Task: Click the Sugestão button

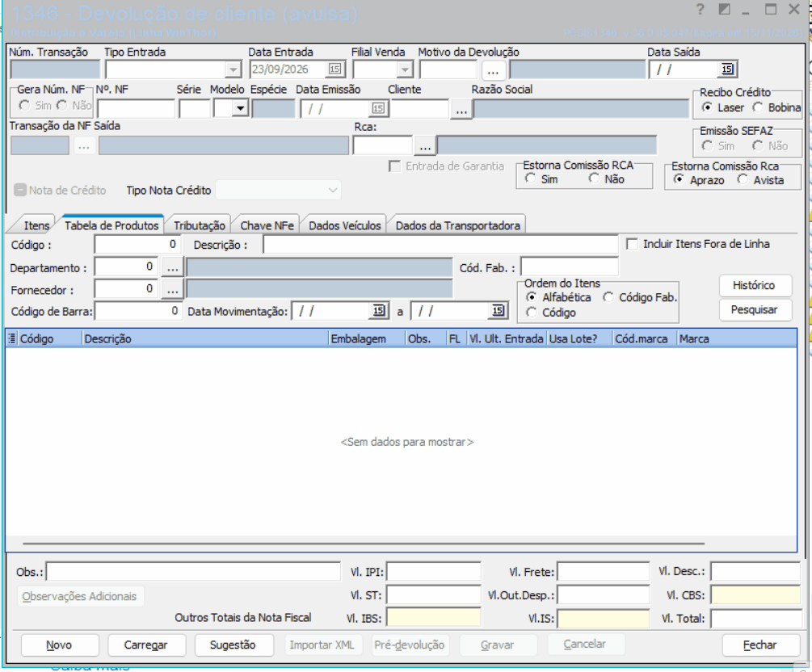Action: pyautogui.click(x=233, y=645)
